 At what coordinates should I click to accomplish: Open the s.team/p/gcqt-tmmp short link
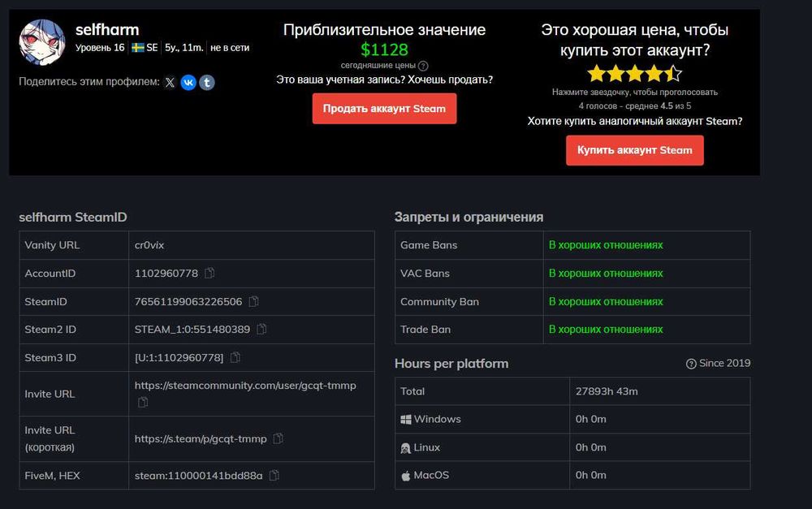(201, 438)
